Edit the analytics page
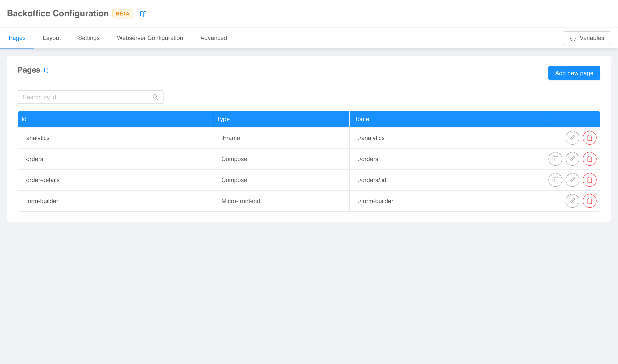The image size is (618, 364). pos(572,138)
